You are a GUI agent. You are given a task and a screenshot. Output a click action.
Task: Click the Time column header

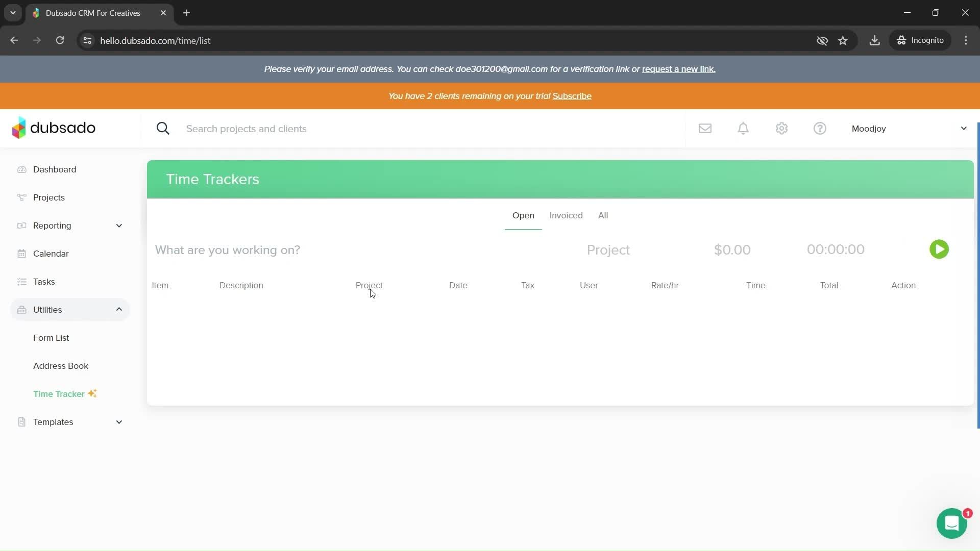(755, 285)
